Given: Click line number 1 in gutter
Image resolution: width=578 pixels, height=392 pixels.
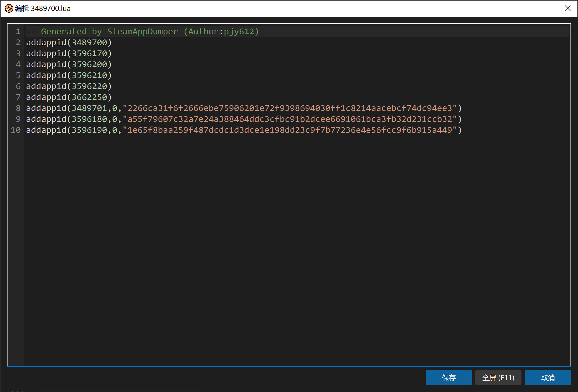Looking at the screenshot, I should click(x=18, y=31).
